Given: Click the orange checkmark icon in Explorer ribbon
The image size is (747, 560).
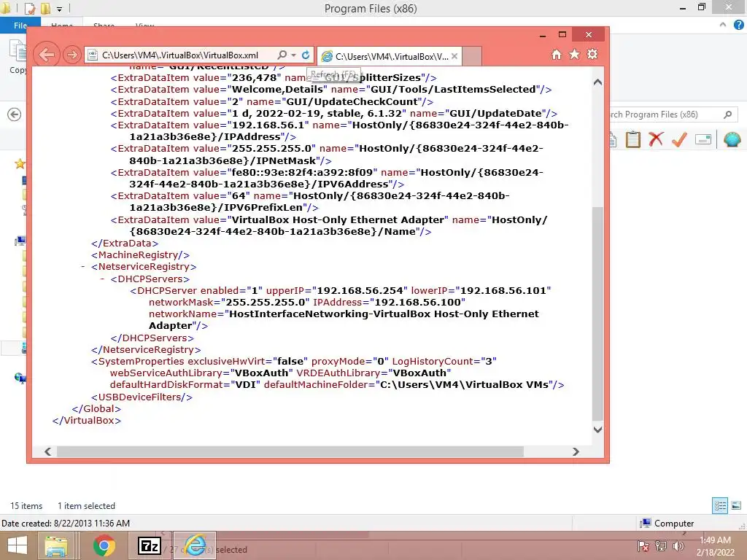Looking at the screenshot, I should [679, 139].
